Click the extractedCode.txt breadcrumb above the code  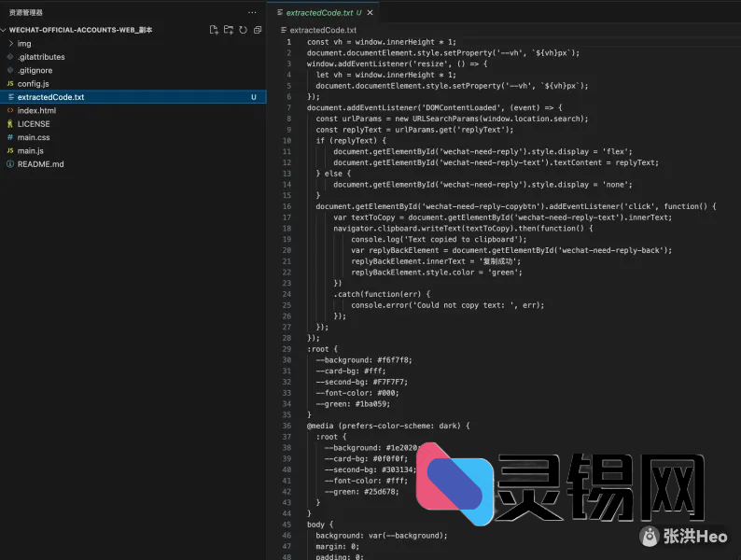tap(322, 30)
